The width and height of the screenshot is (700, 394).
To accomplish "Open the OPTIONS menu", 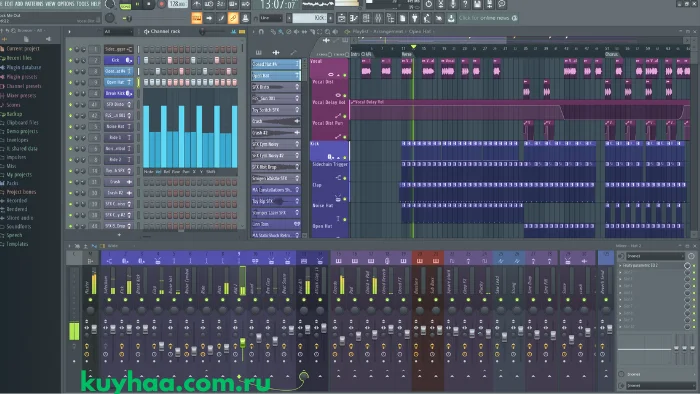I will 66,4.
